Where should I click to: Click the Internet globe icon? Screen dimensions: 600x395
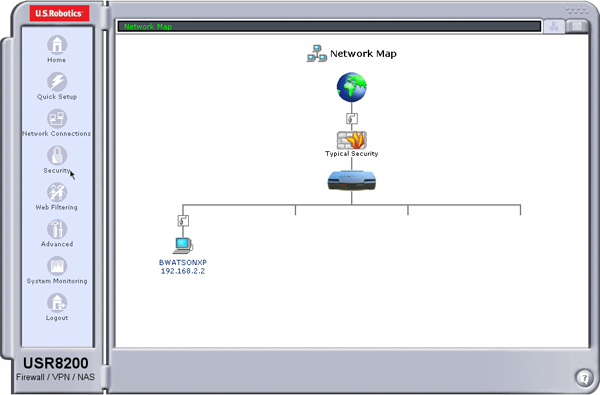[352, 87]
